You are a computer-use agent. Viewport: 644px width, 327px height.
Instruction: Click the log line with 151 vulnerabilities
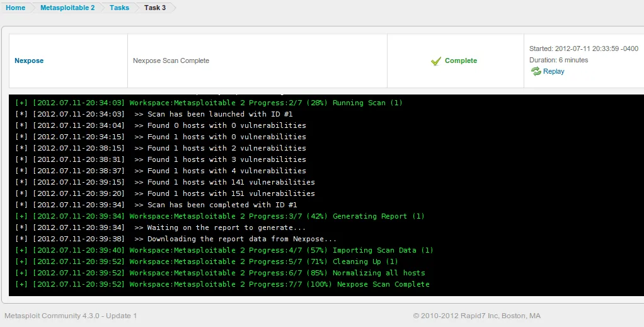165,193
